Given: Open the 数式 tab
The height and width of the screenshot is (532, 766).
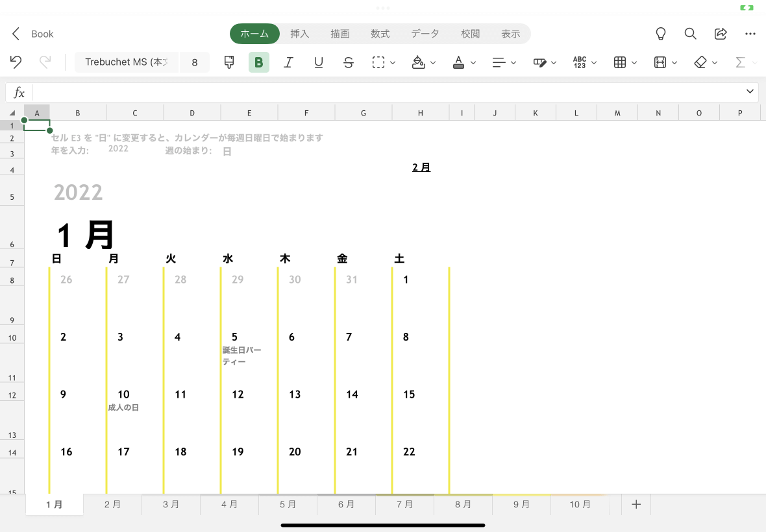Looking at the screenshot, I should pyautogui.click(x=380, y=34).
